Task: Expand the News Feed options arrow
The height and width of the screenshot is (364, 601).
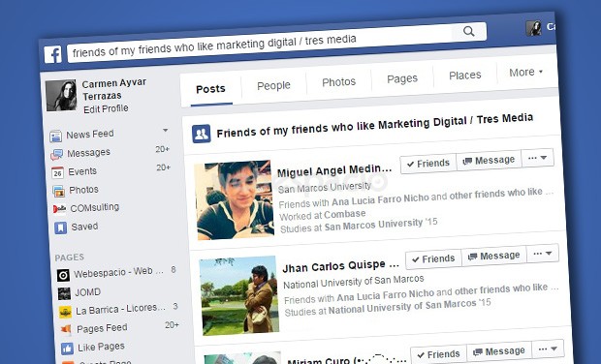Action: tap(165, 130)
